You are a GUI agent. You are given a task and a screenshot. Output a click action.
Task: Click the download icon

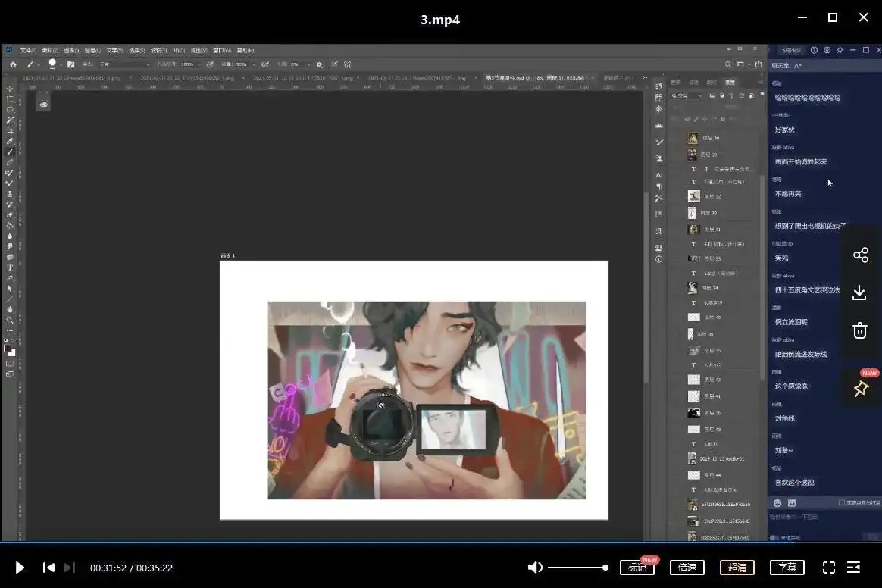coord(859,292)
